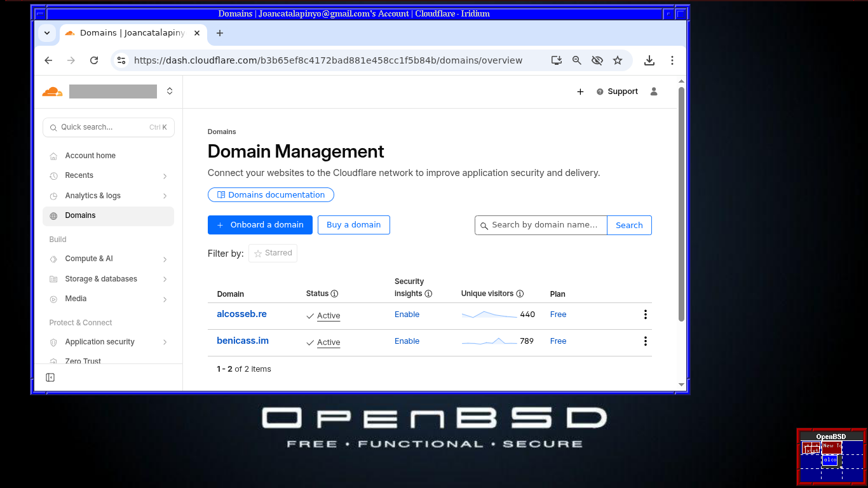This screenshot has width=868, height=488.
Task: Open the browser downloads icon
Action: click(649, 60)
